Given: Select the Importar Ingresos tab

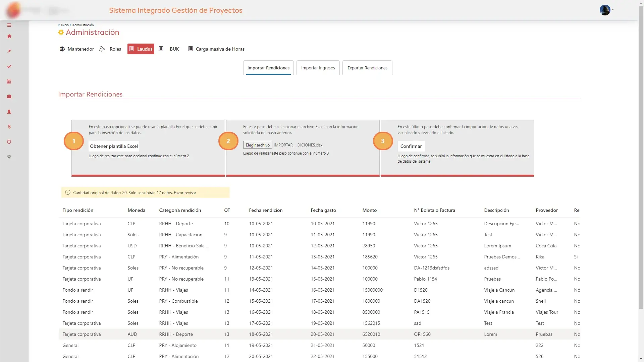Looking at the screenshot, I should point(318,68).
